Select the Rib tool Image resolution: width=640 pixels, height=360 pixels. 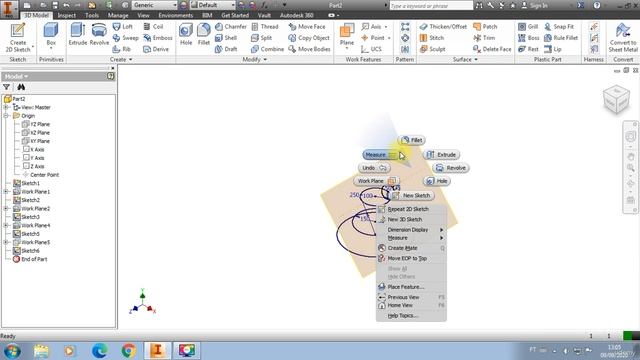[x=122, y=49]
